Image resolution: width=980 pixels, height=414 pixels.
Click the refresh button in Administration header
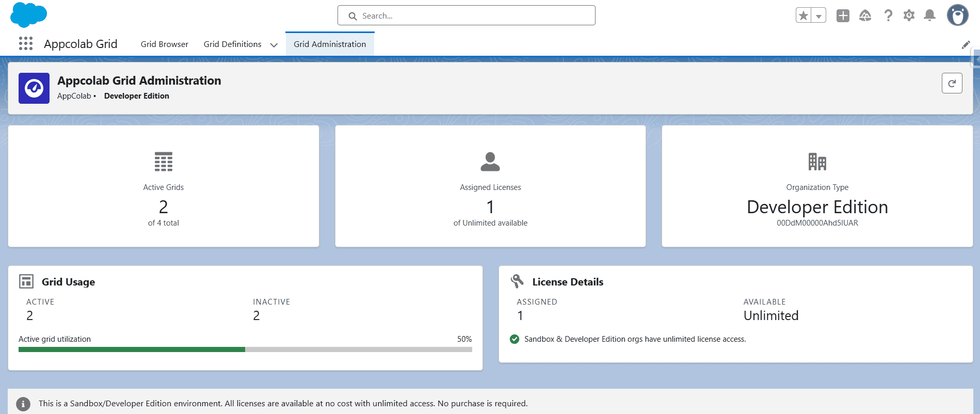click(952, 83)
